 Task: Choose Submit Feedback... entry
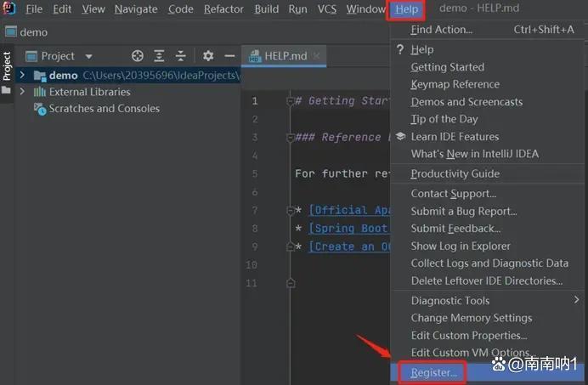[488, 229]
